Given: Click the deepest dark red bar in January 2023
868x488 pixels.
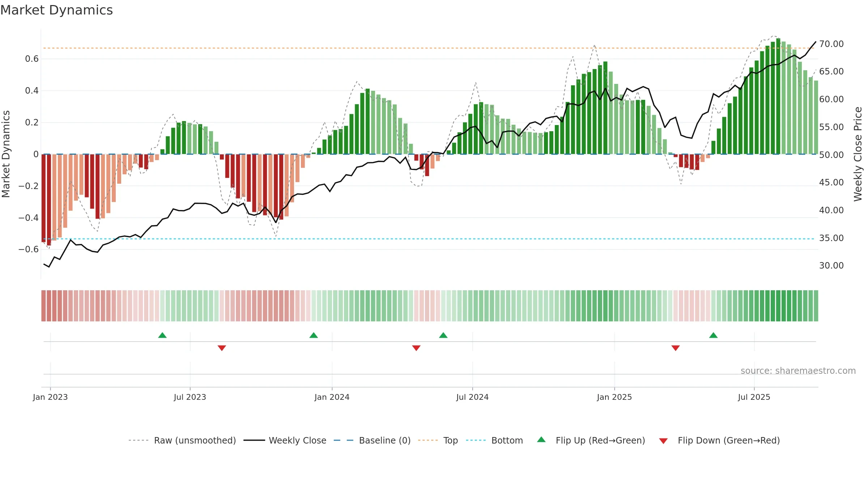Looking at the screenshot, I should tap(49, 200).
